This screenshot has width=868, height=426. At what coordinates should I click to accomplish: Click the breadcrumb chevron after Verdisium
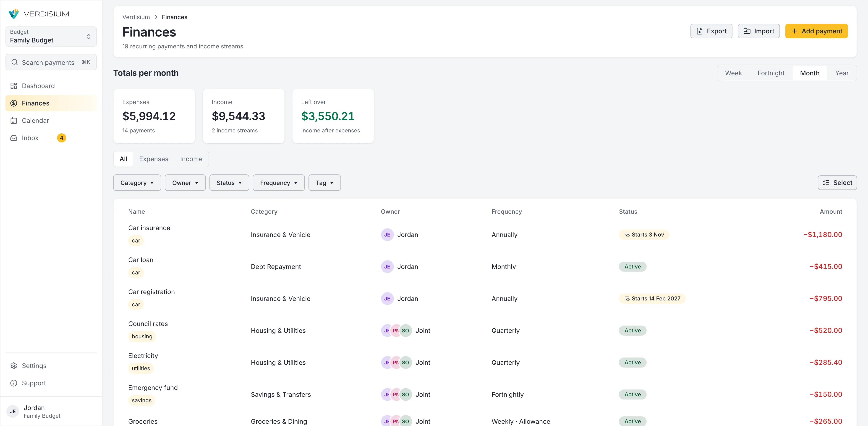(156, 17)
